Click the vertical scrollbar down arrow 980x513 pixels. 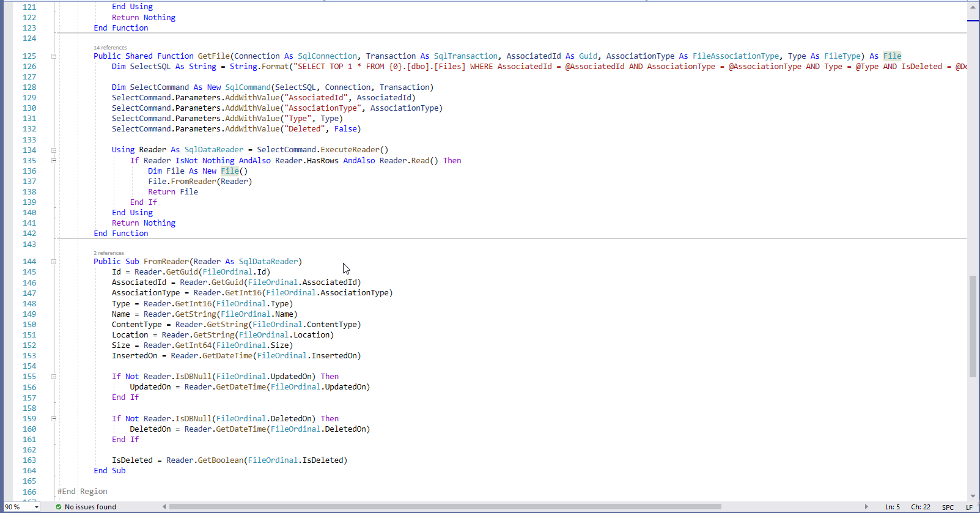[973, 496]
